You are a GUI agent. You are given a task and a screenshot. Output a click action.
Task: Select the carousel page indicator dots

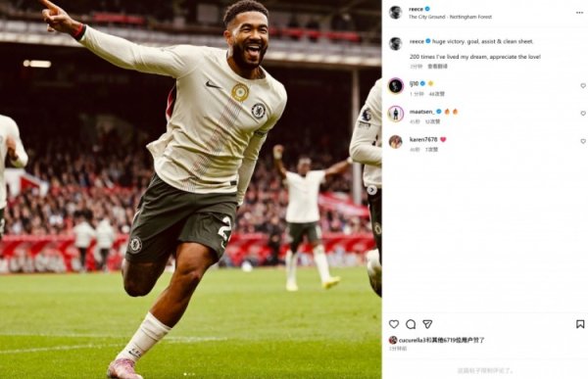[189, 374]
